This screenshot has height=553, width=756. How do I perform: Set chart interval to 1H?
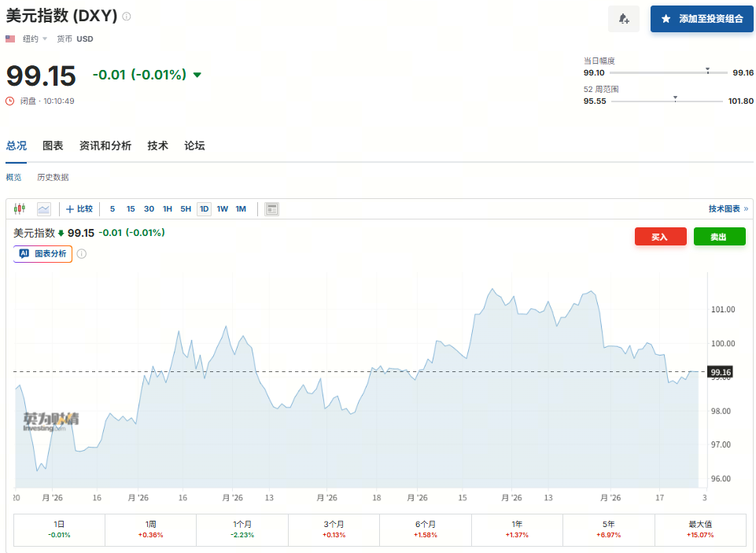click(x=168, y=208)
